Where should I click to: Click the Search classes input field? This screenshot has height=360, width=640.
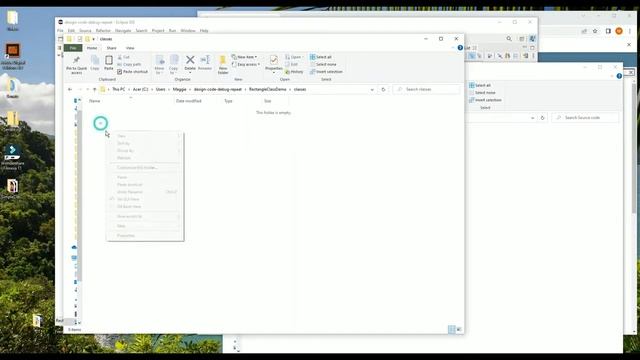tap(427, 89)
